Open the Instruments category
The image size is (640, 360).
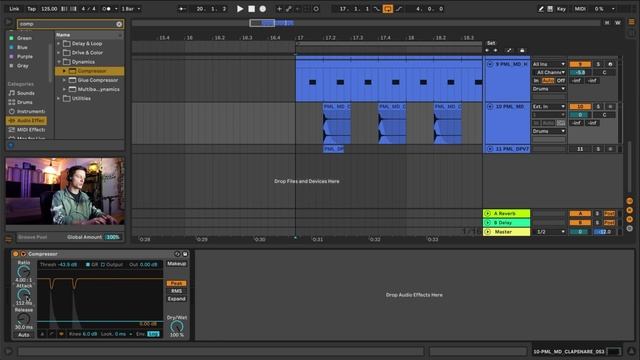(x=27, y=111)
